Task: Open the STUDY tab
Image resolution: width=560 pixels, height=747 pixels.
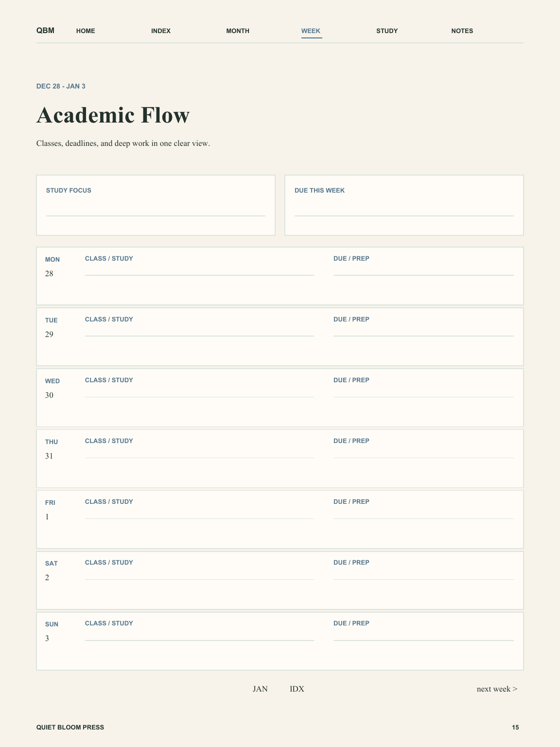Action: point(387,31)
